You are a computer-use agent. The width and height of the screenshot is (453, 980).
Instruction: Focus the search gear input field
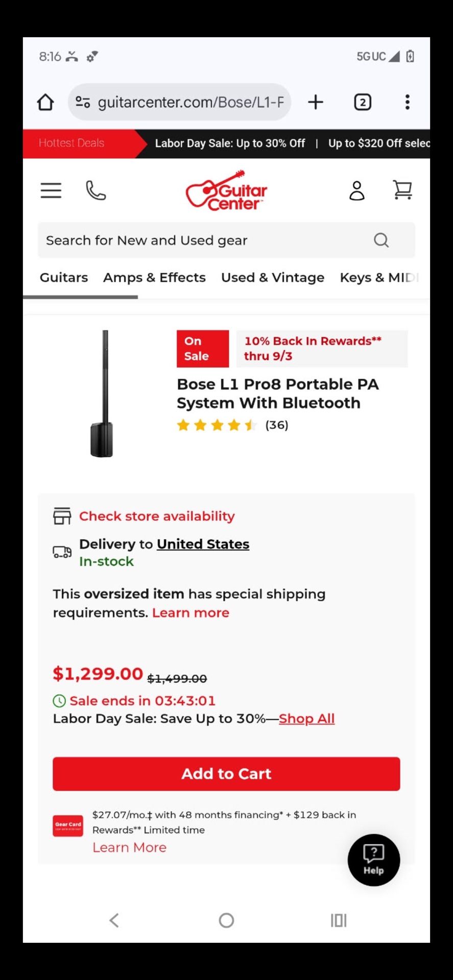point(204,240)
